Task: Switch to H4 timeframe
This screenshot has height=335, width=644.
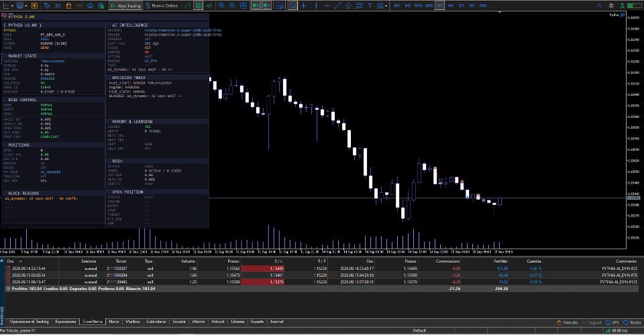Action: tap(451, 6)
